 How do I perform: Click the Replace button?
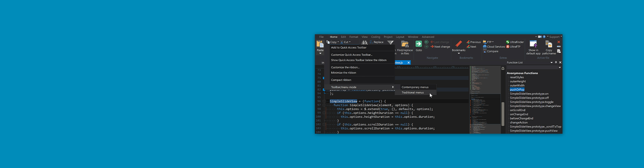(376, 42)
